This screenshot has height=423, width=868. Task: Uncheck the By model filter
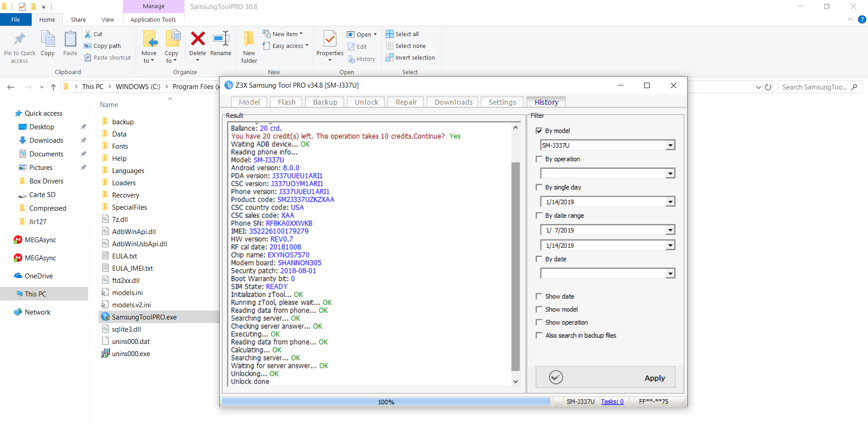tap(539, 131)
